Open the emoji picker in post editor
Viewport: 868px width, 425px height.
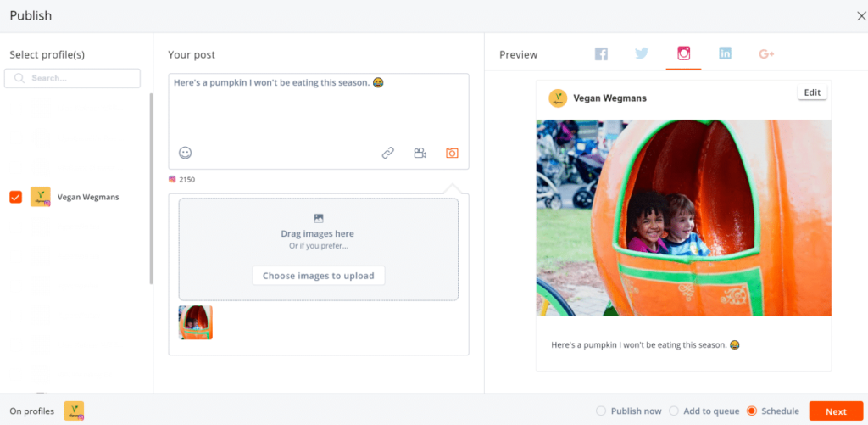[x=185, y=153]
